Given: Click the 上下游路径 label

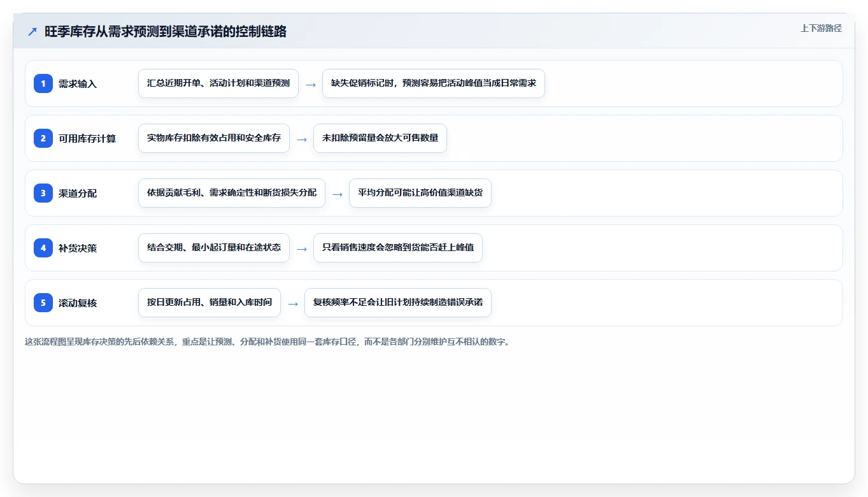Looking at the screenshot, I should tap(821, 28).
